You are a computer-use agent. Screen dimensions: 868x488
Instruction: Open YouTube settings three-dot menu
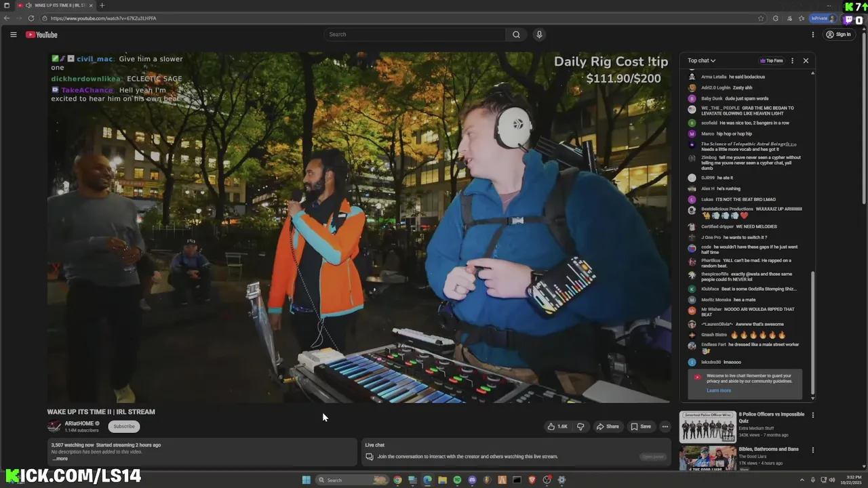(813, 35)
